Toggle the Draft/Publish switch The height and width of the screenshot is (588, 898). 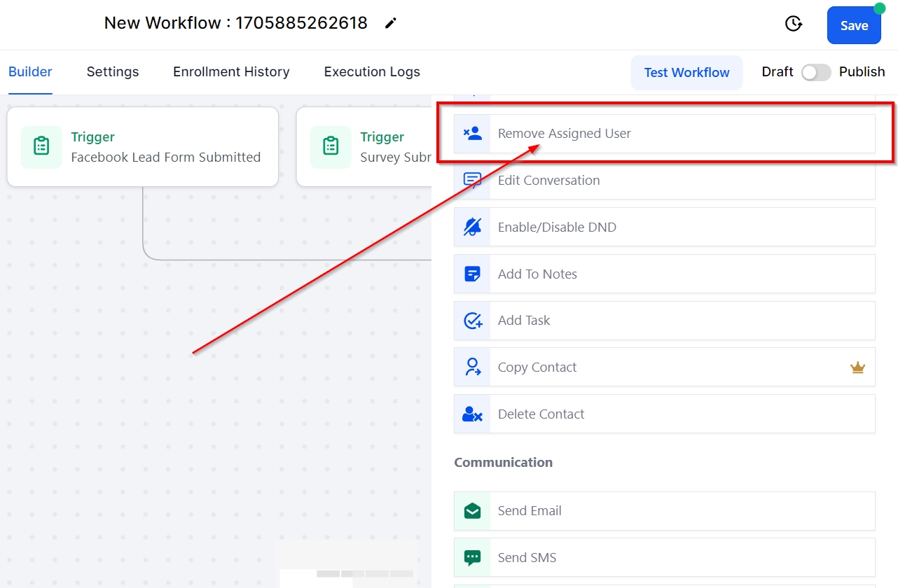tap(816, 72)
